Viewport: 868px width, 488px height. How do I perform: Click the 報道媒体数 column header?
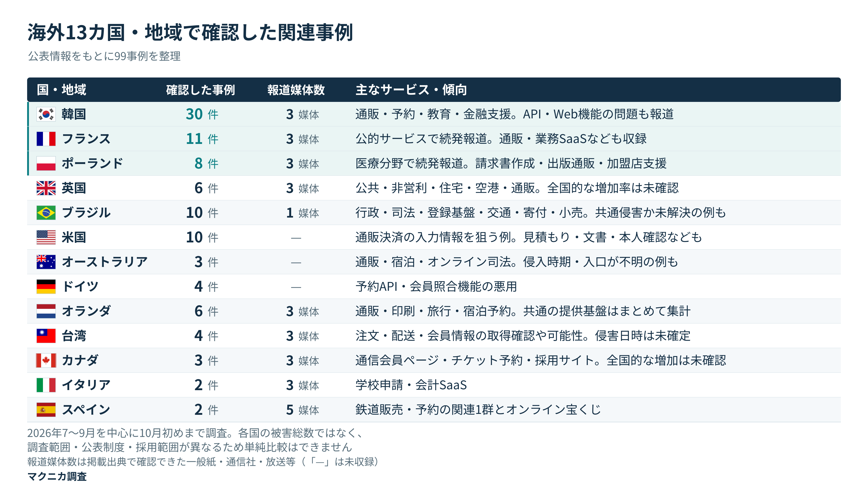pos(296,90)
